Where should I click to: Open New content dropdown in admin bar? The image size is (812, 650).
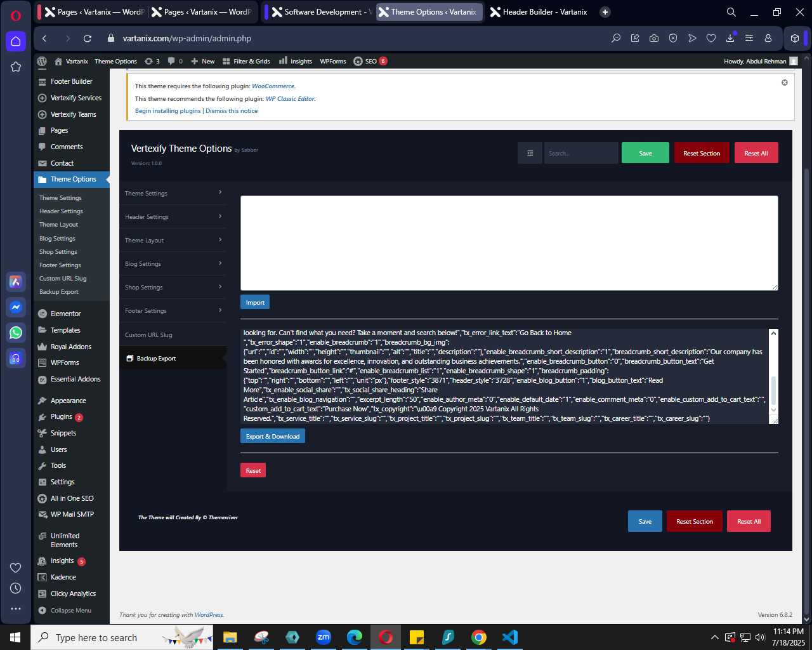pos(203,62)
